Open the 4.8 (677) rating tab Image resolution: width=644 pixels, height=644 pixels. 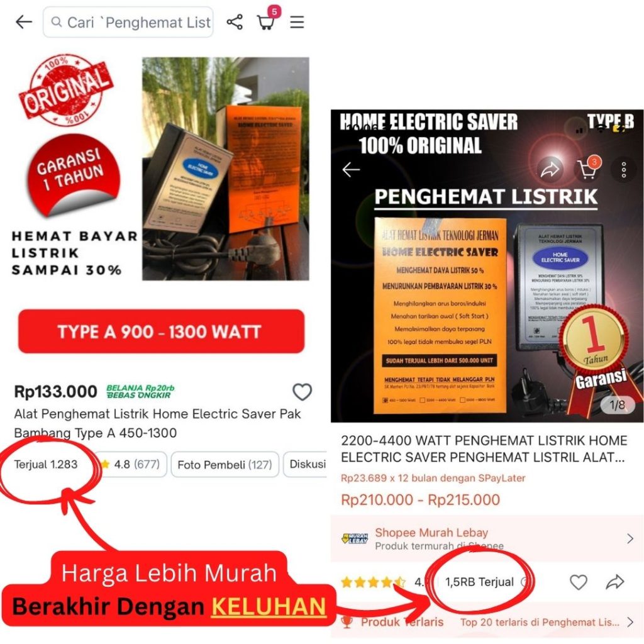[x=131, y=465]
